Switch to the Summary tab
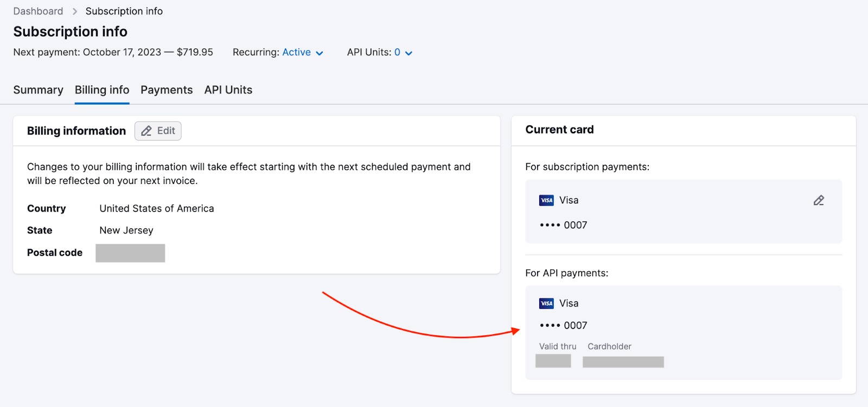 point(38,90)
